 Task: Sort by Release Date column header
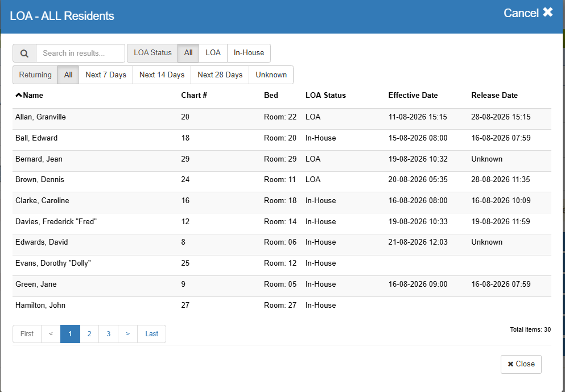point(494,96)
